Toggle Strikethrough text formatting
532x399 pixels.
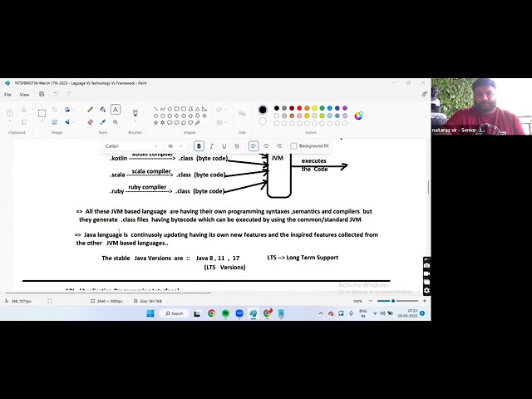(x=237, y=146)
